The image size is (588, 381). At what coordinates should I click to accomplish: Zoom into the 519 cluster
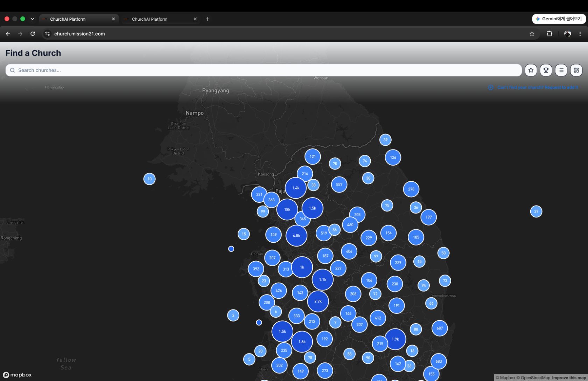click(x=324, y=233)
